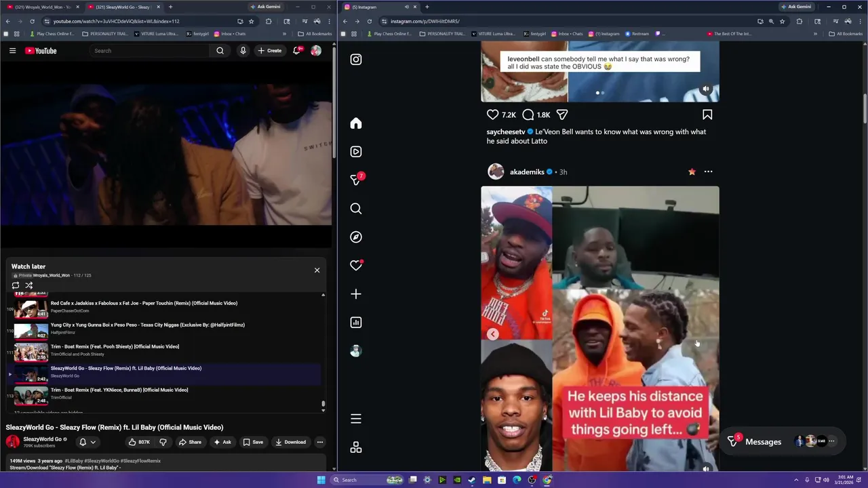This screenshot has height=488, width=868.
Task: Play Trim Boat Remix feat. Pooh Shiesty
Action: 163,351
